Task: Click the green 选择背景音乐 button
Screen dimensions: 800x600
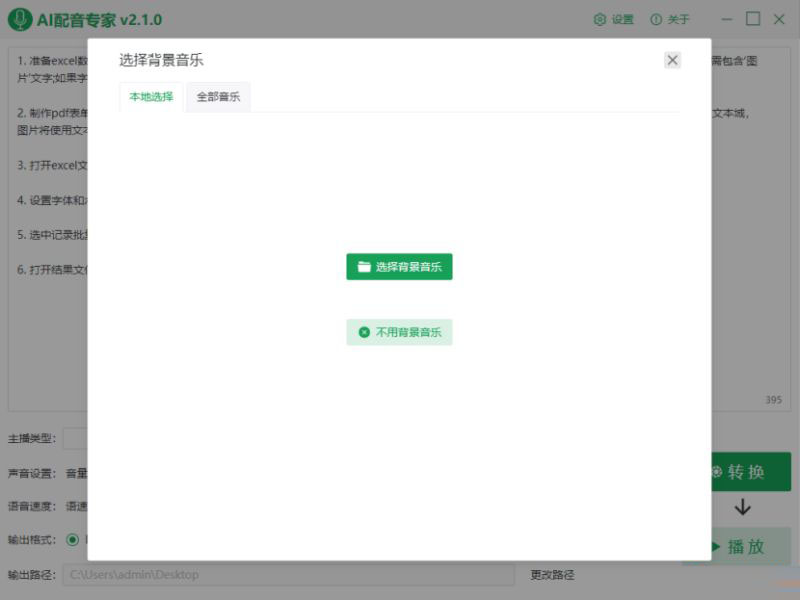Action: pos(399,266)
